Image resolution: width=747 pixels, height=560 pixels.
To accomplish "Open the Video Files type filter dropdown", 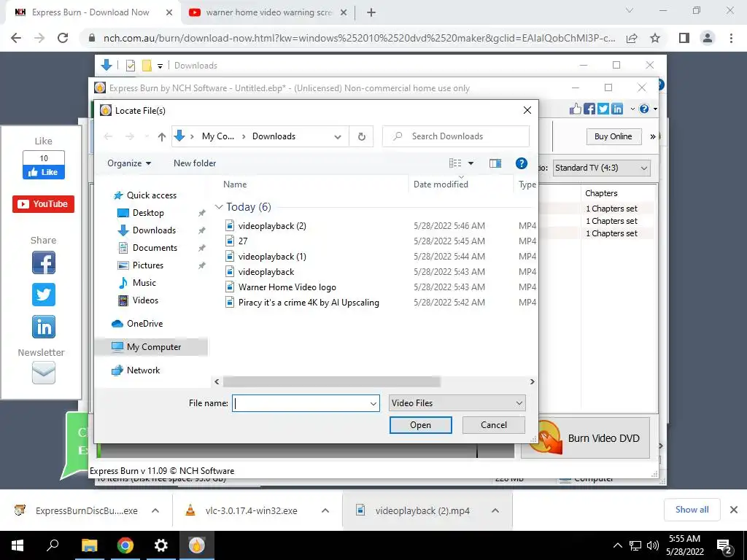I will tap(457, 403).
